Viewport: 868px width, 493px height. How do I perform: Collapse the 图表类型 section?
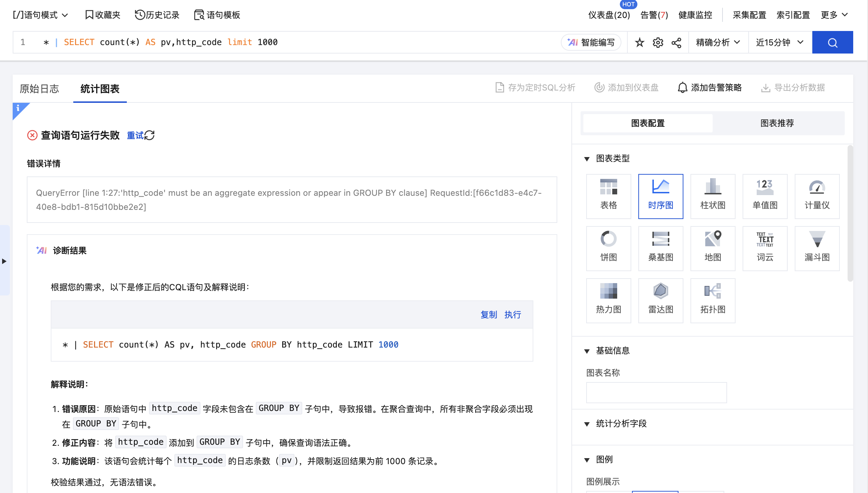pyautogui.click(x=587, y=159)
